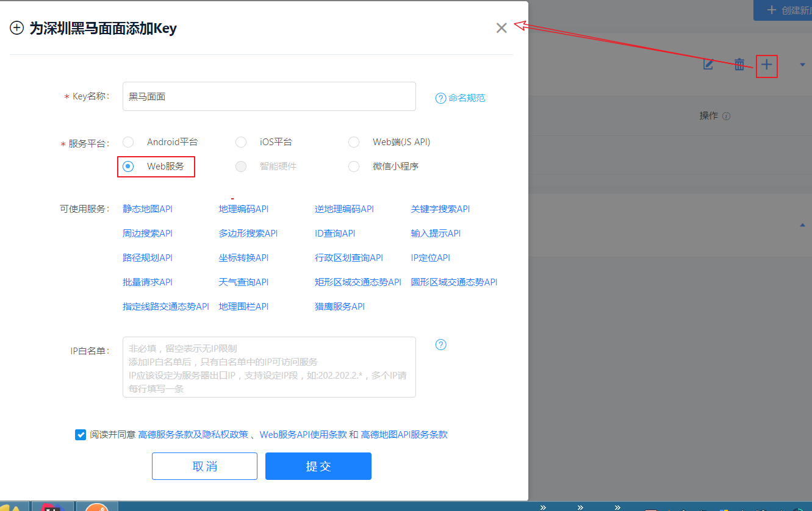
Task: Click the question mark icon beside 命名规范
Action: tap(440, 98)
